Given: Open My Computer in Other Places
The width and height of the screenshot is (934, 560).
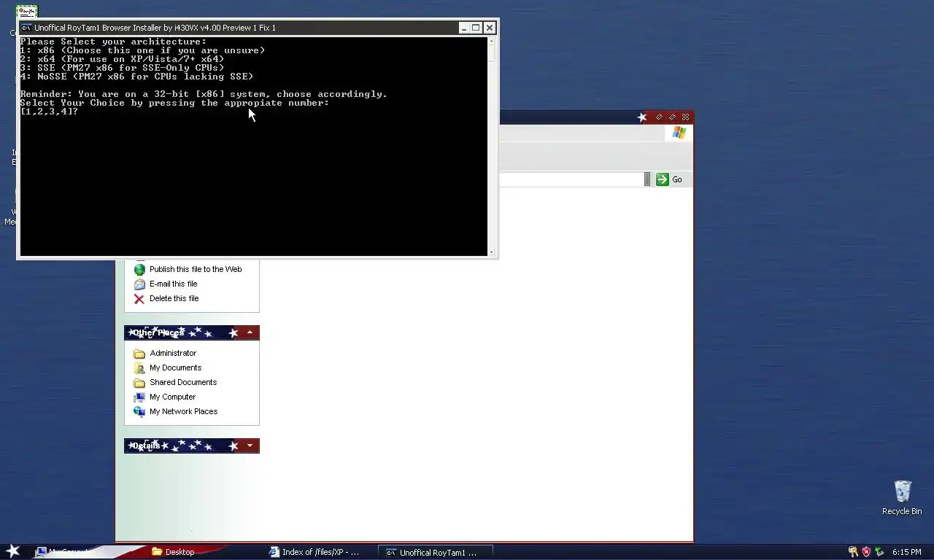Looking at the screenshot, I should (172, 397).
